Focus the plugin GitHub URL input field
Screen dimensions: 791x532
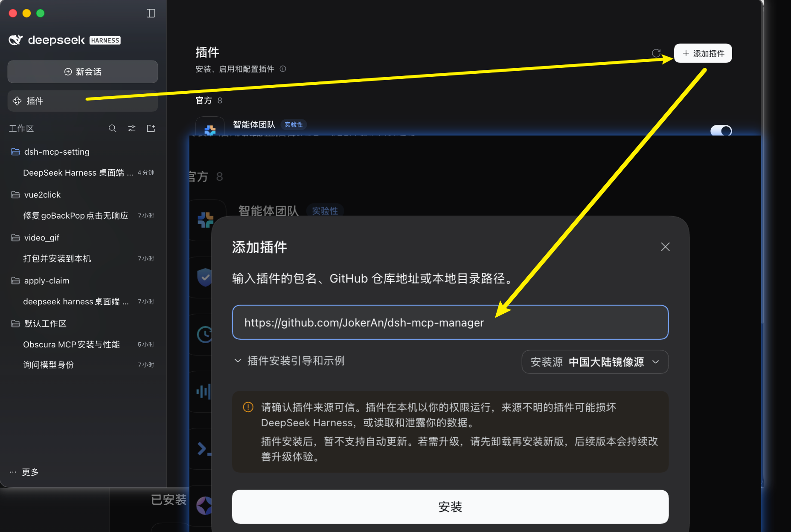[x=450, y=322]
